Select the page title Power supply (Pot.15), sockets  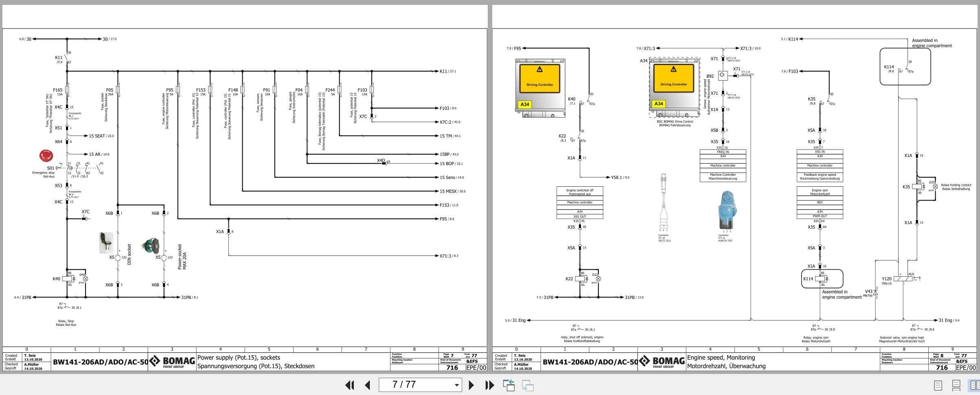(238, 358)
